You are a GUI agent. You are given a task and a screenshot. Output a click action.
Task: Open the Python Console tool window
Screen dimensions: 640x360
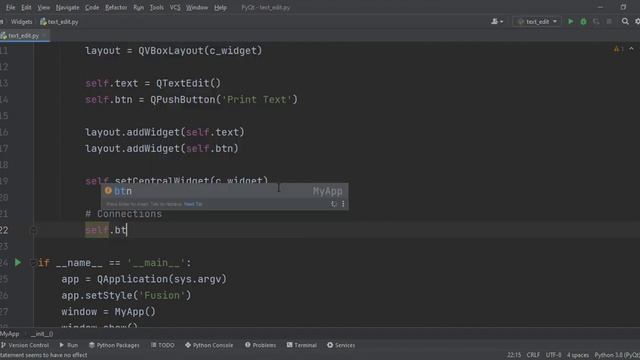pyautogui.click(x=209, y=345)
